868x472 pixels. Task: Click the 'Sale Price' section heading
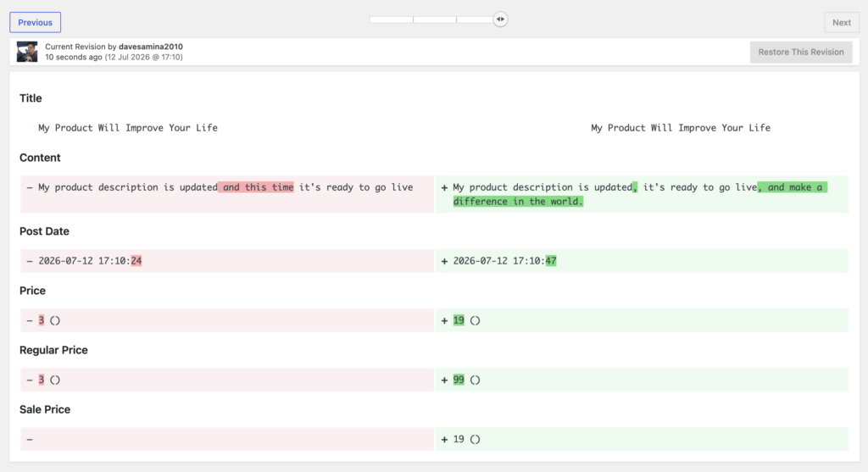(x=45, y=409)
